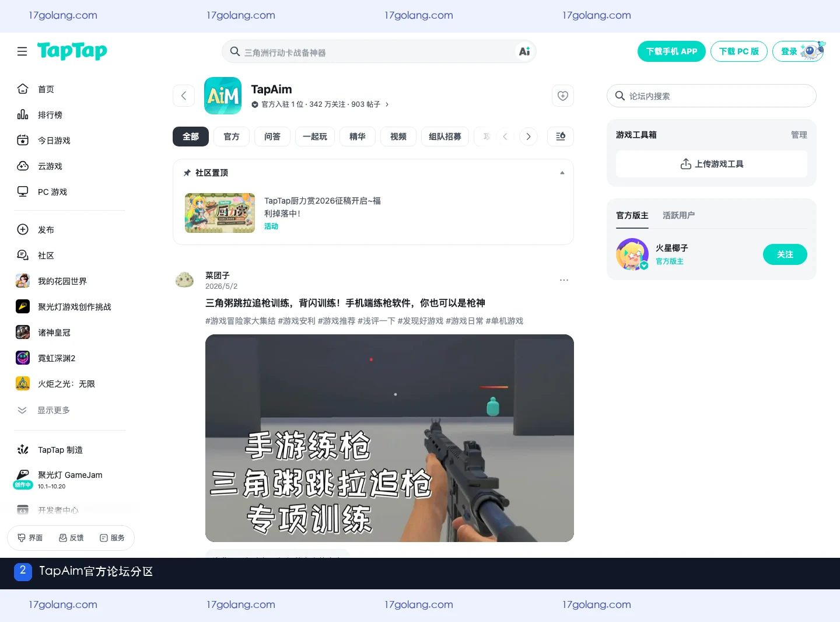Image resolution: width=840 pixels, height=622 pixels.
Task: Collapse the 社区置顶 pinned section
Action: pos(562,173)
